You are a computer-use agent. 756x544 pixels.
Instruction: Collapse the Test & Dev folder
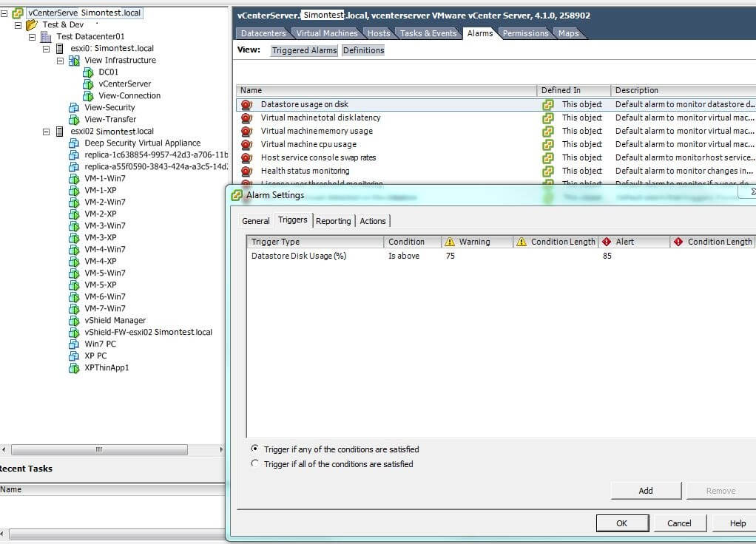click(x=18, y=25)
